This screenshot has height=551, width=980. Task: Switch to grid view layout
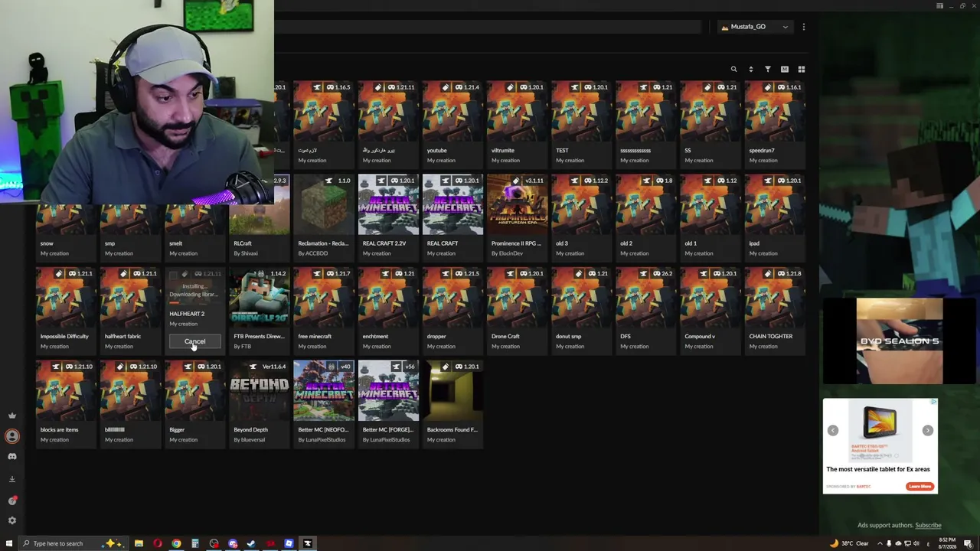[x=802, y=70]
